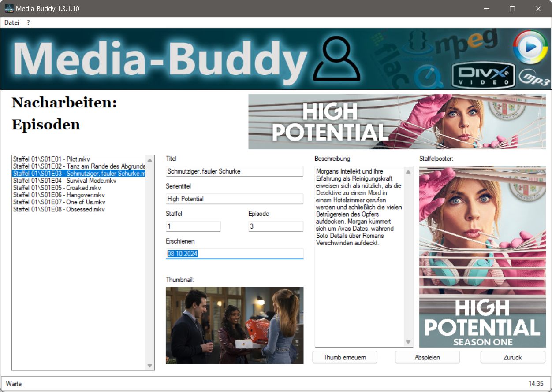Click description scrollbar up arrow

pyautogui.click(x=408, y=172)
